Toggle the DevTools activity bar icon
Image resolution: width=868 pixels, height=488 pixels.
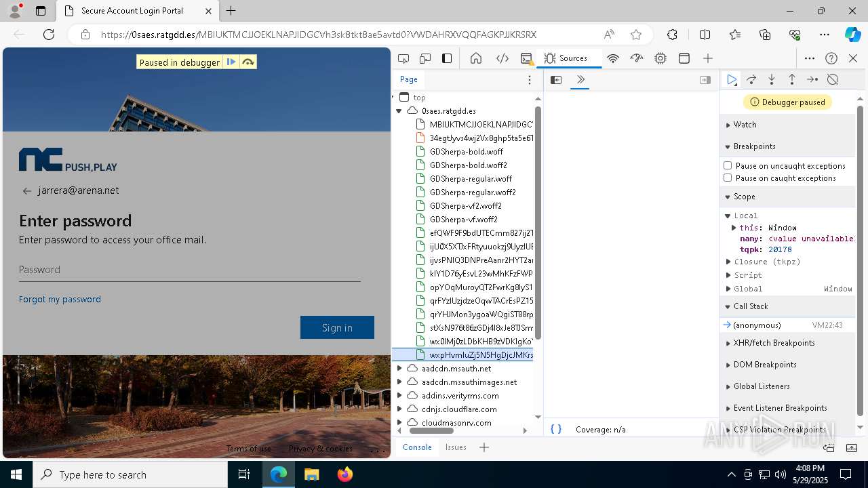tap(447, 58)
